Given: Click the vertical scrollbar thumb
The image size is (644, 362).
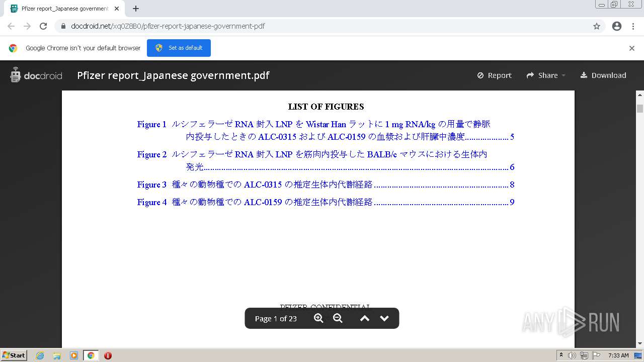Looking at the screenshot, I should (x=640, y=109).
